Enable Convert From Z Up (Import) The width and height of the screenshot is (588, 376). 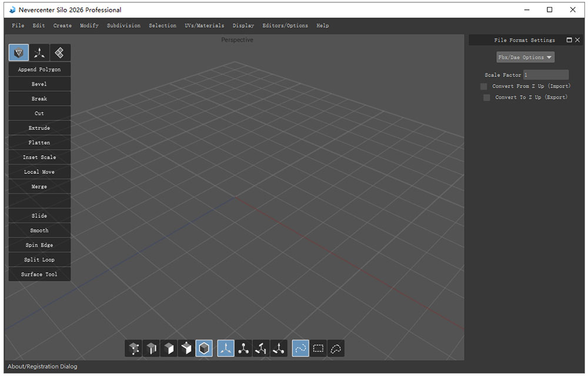484,86
